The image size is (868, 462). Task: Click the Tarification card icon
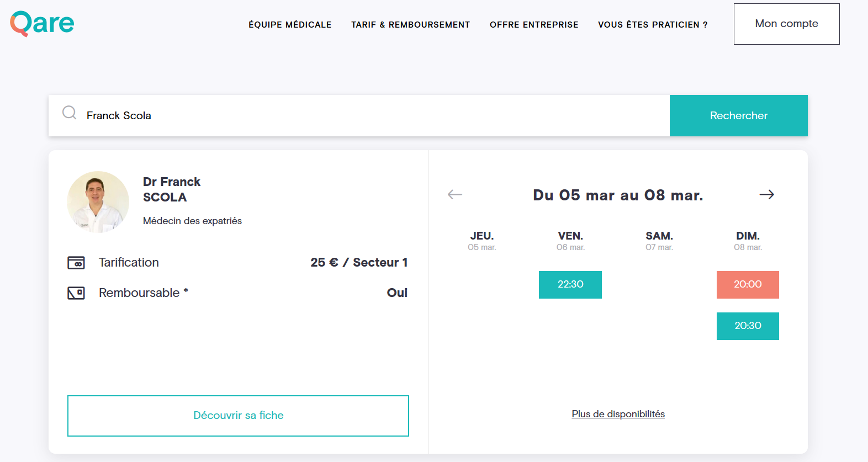(x=76, y=263)
